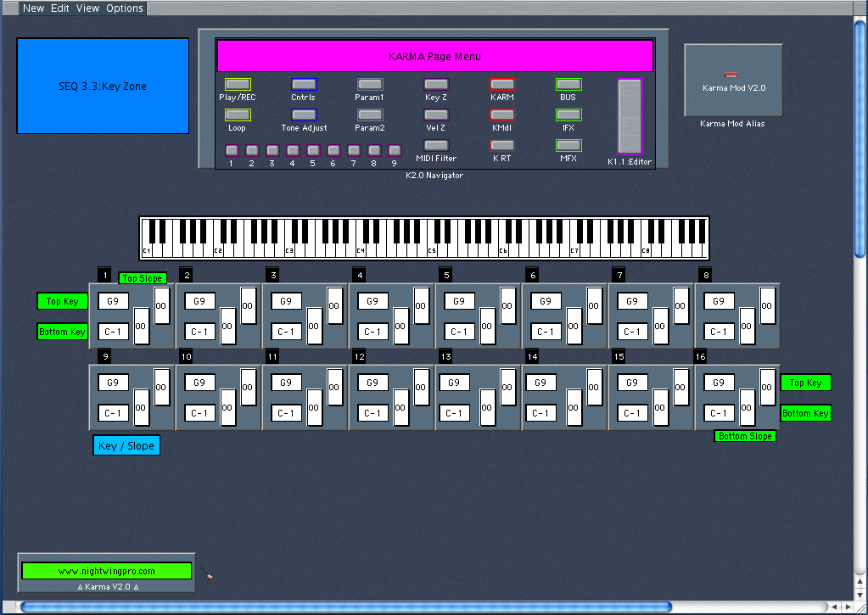Open the IFX effects page button
The width and height of the screenshot is (868, 615).
pyautogui.click(x=568, y=115)
